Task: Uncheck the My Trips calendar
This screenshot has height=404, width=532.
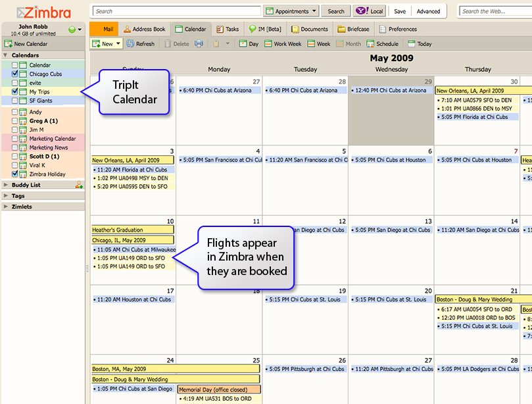Action: 14,91
